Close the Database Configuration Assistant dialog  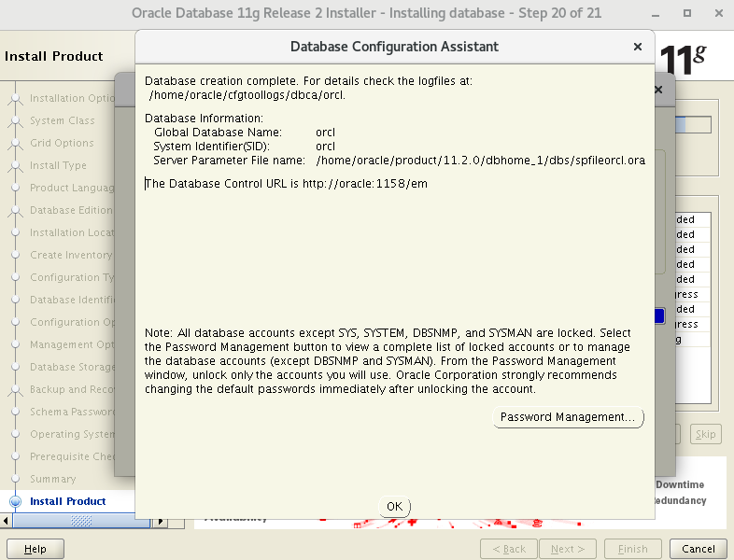pos(637,47)
